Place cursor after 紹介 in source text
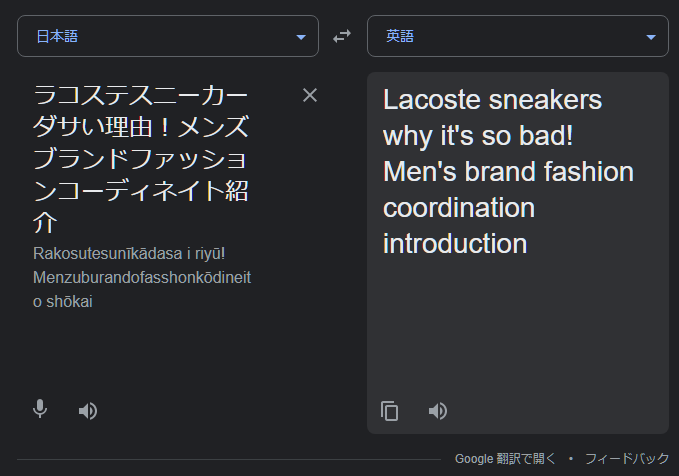Screen dimensions: 679x476 coord(58,223)
